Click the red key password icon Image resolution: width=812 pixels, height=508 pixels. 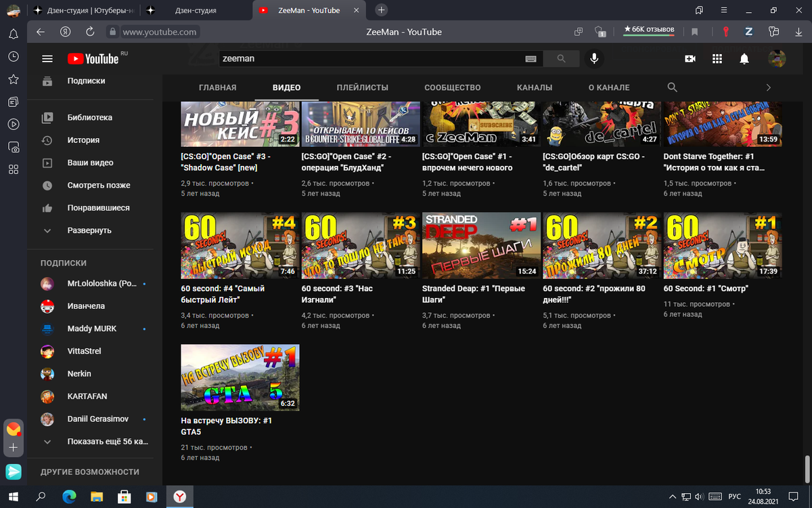(725, 32)
